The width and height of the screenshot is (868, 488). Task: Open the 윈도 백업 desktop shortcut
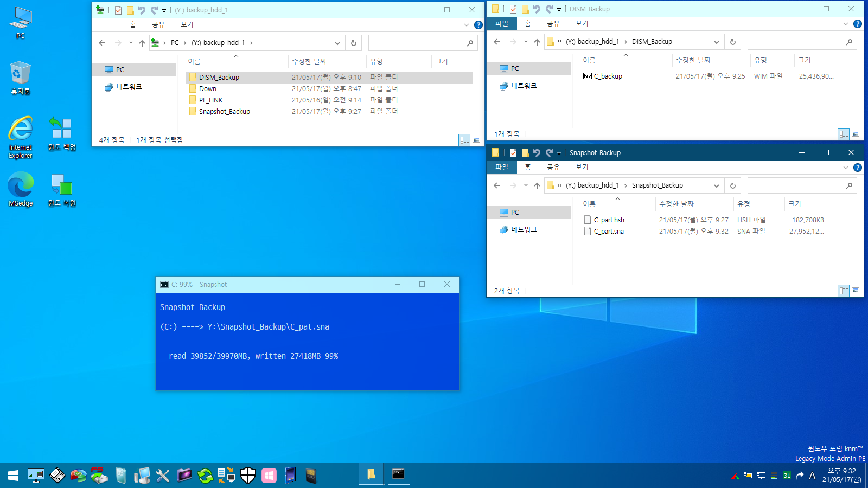coord(61,134)
